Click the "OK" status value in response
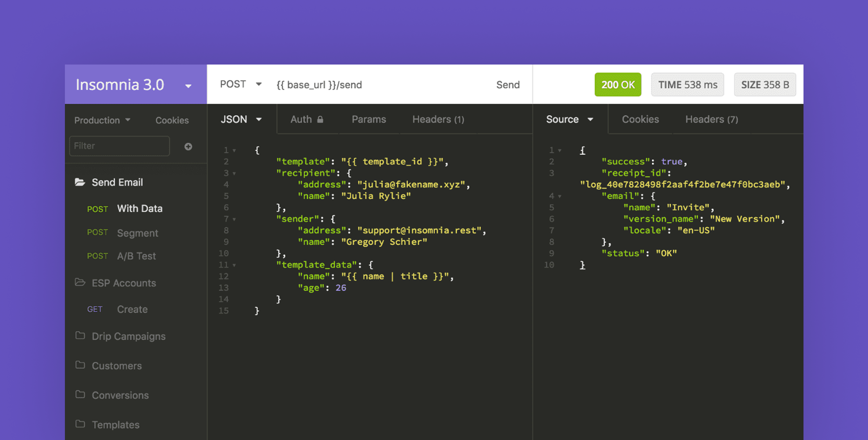Screen dimensions: 868x440 pos(666,253)
